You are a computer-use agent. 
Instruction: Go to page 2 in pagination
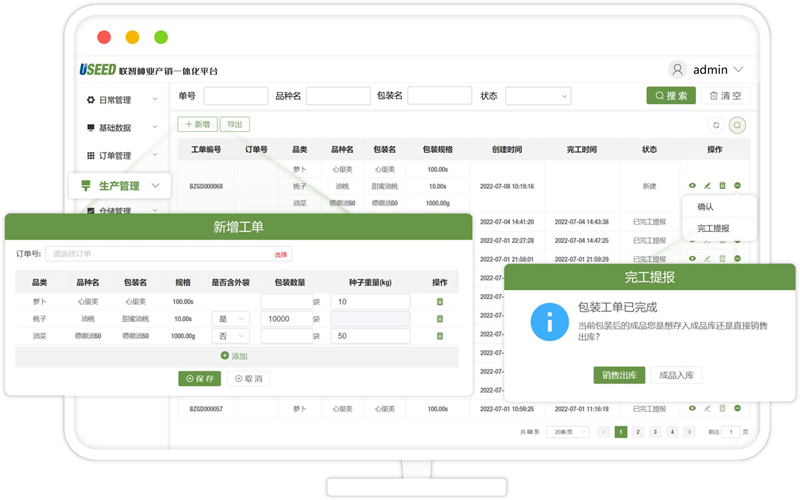coord(638,432)
